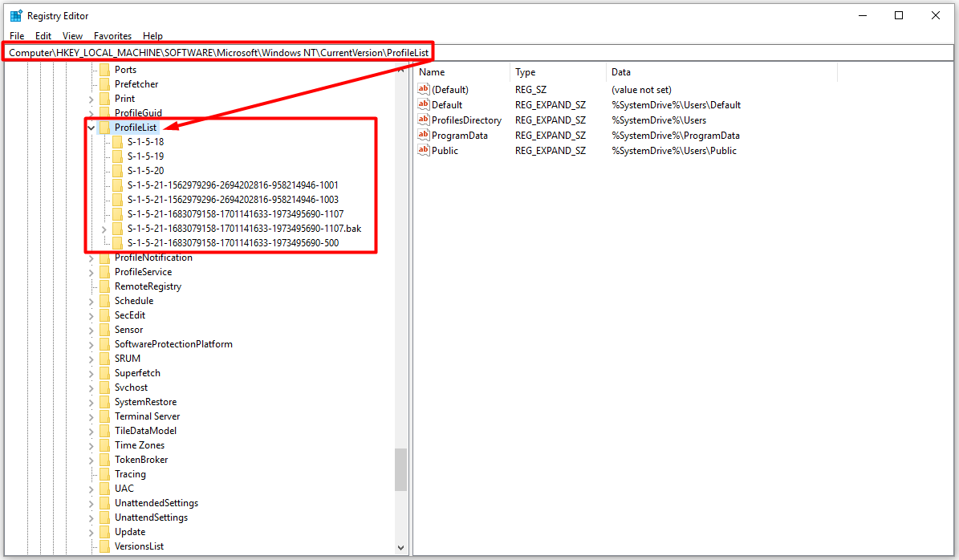Select the RemoteRegistry key
The image size is (959, 560).
[x=148, y=286]
